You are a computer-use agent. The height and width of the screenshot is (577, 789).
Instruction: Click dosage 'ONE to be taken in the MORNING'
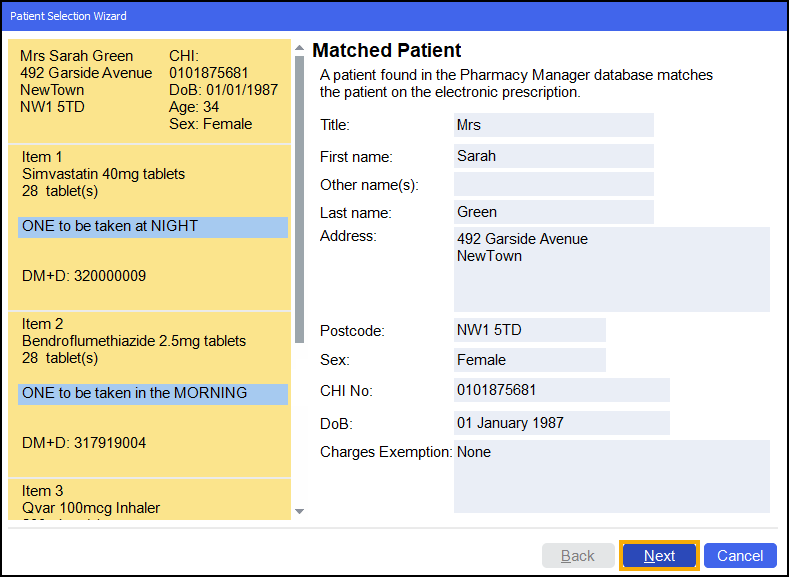pyautogui.click(x=152, y=394)
